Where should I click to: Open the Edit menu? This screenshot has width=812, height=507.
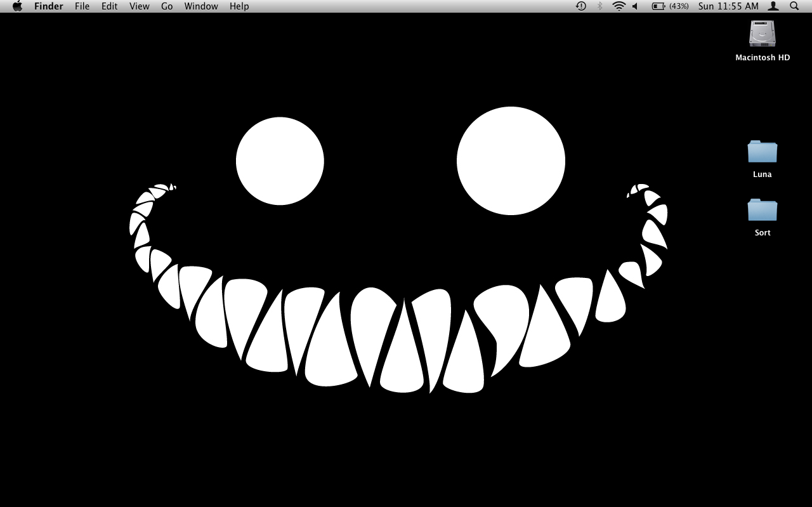click(110, 6)
